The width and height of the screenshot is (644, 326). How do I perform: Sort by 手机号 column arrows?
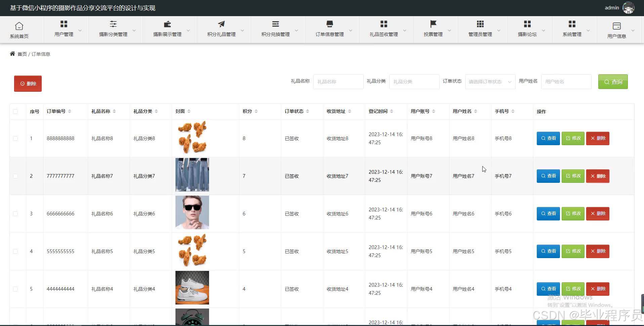point(513,111)
